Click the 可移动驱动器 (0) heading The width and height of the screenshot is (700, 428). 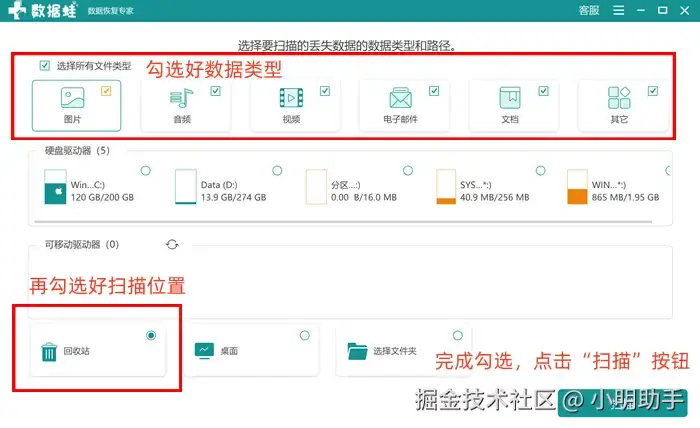[x=82, y=245]
